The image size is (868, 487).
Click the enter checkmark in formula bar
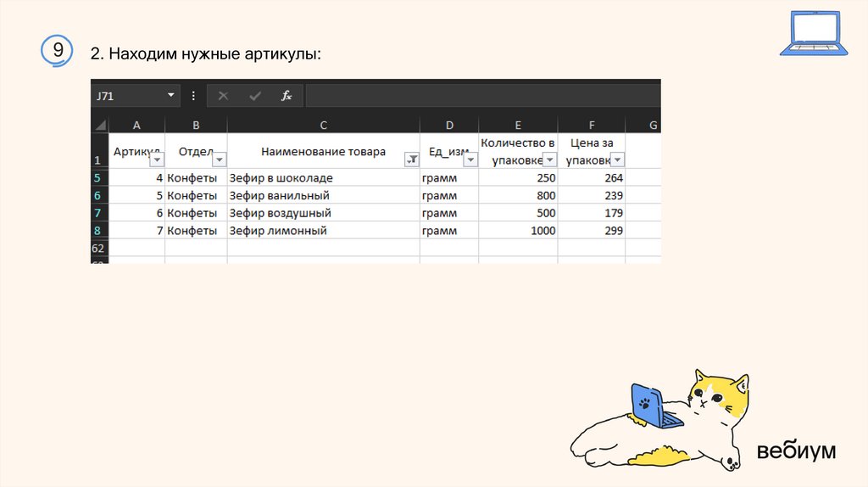point(254,96)
